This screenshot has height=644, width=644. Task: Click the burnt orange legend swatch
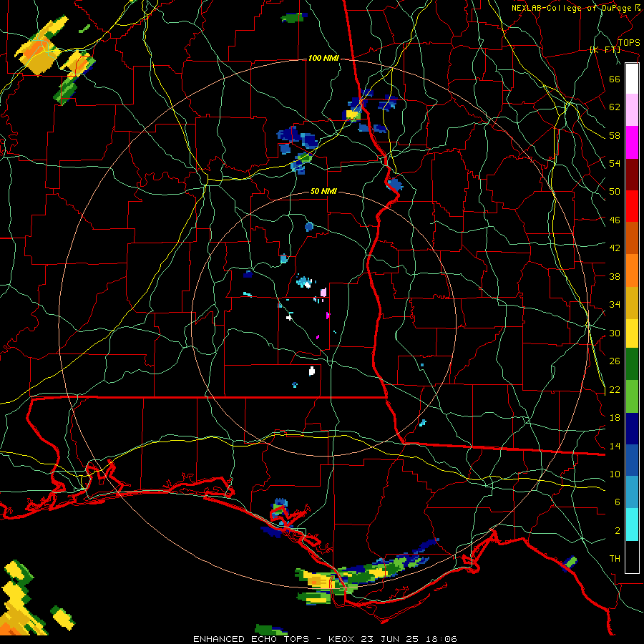[x=632, y=238]
